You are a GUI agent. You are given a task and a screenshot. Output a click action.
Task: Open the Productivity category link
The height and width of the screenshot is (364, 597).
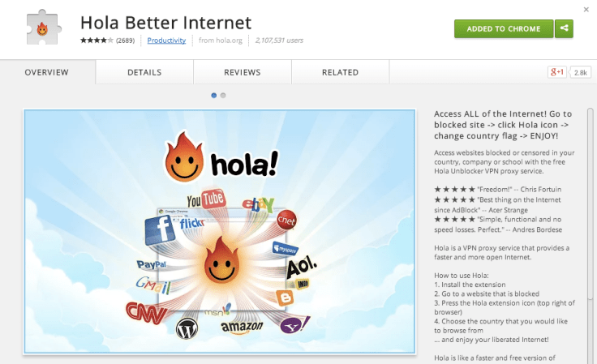tap(166, 41)
